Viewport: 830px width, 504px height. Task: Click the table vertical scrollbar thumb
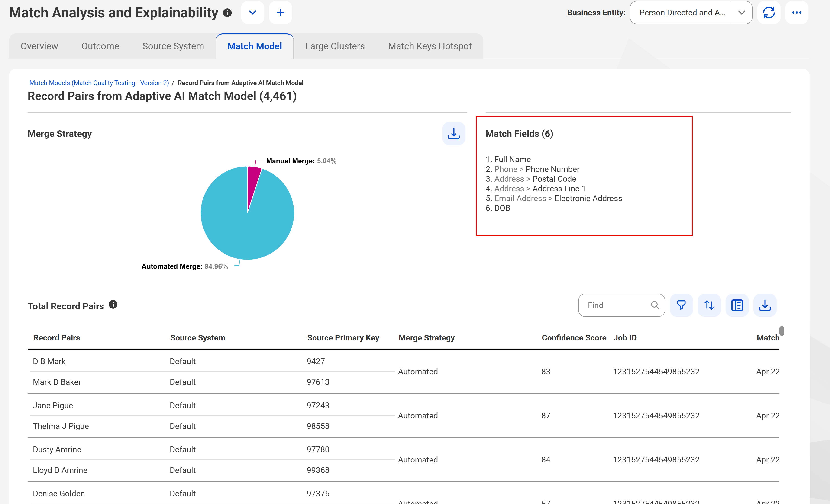click(782, 331)
